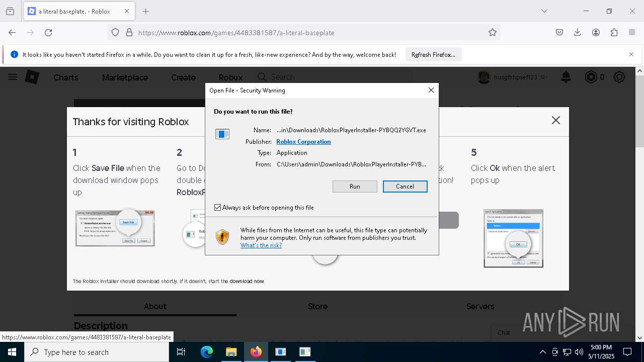Open the Windows notification center
644x362 pixels.
click(x=628, y=352)
